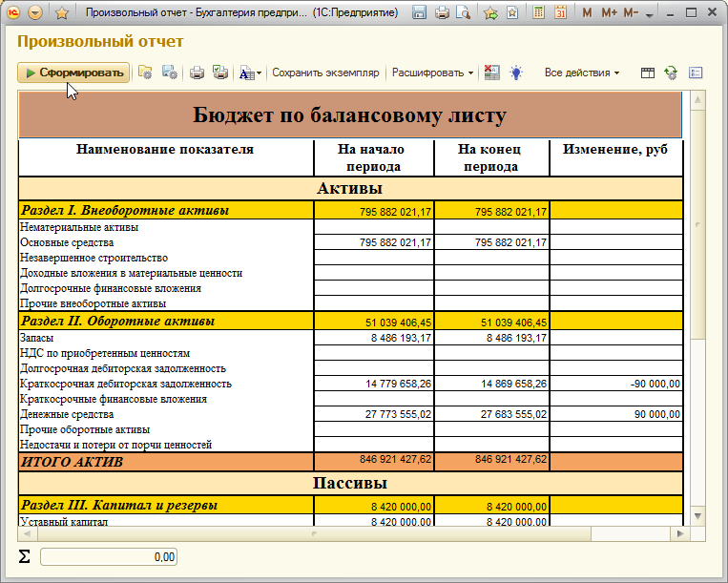
Task: Click the form properties list icon
Action: [x=696, y=73]
